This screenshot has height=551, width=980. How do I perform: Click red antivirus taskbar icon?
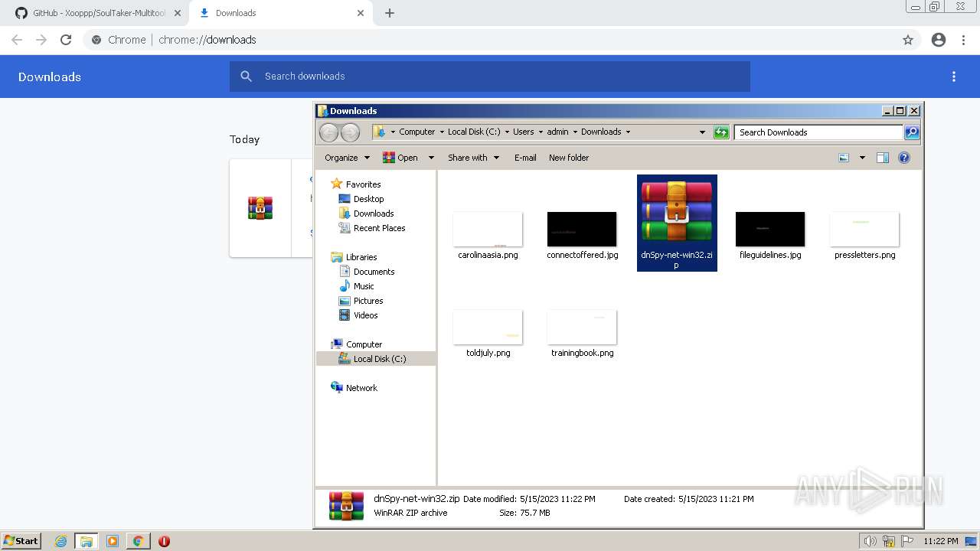pos(164,541)
